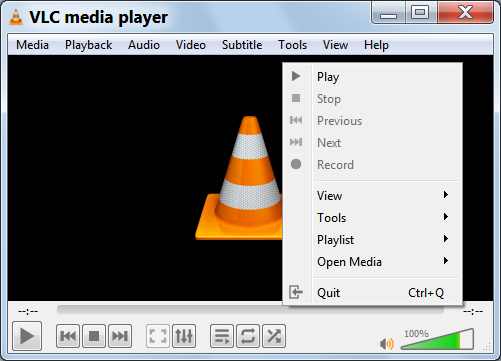Click the VLC cone icon in title bar
This screenshot has height=361, width=501.
[x=16, y=17]
